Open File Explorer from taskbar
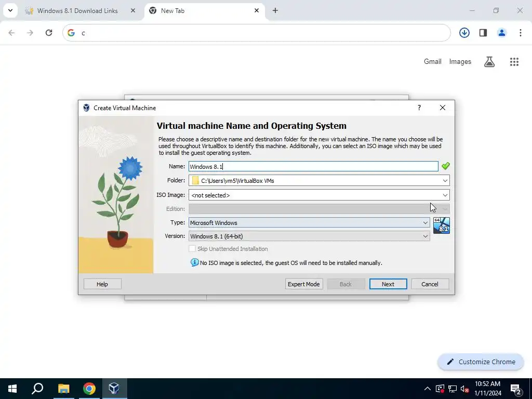Viewport: 532px width, 399px height. tap(63, 389)
